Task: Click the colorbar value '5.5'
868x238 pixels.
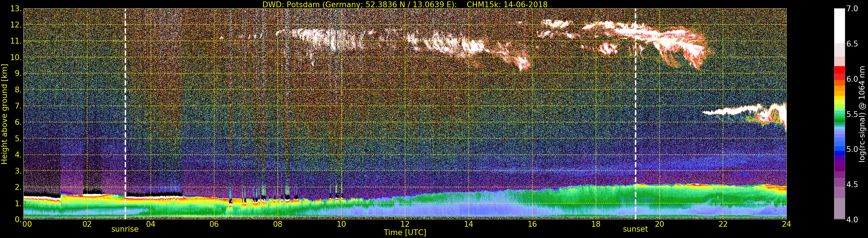Action: [x=852, y=114]
